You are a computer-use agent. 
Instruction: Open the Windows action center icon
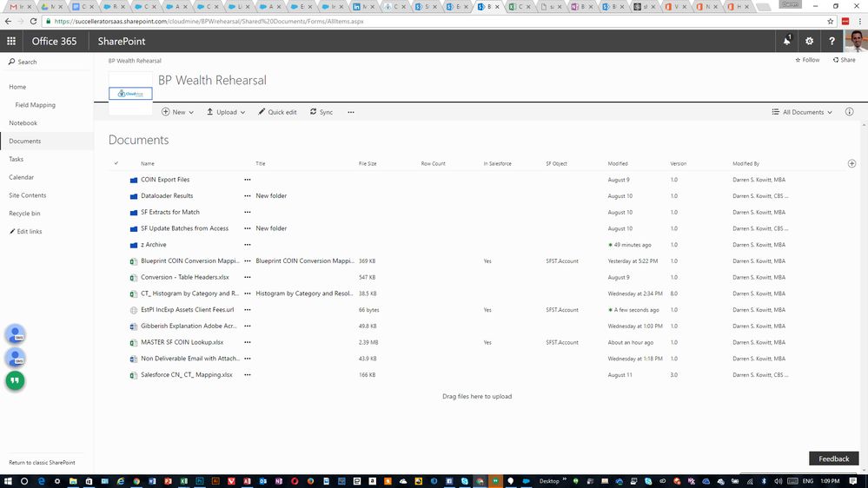(x=853, y=481)
